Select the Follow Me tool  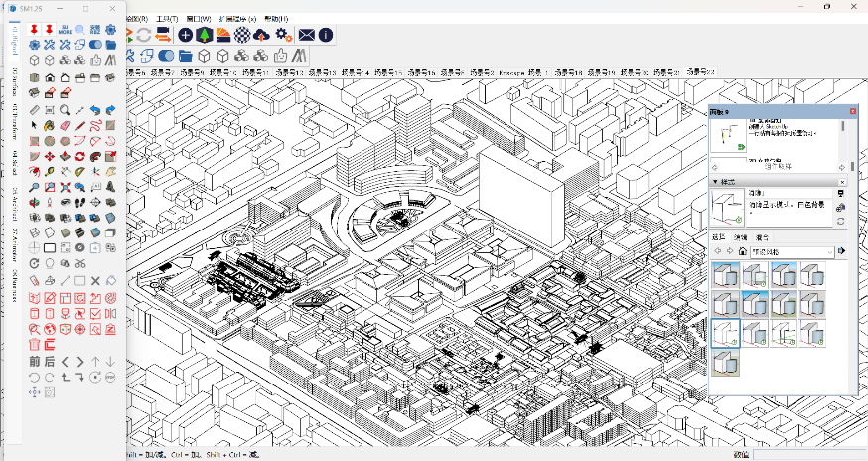[x=95, y=157]
